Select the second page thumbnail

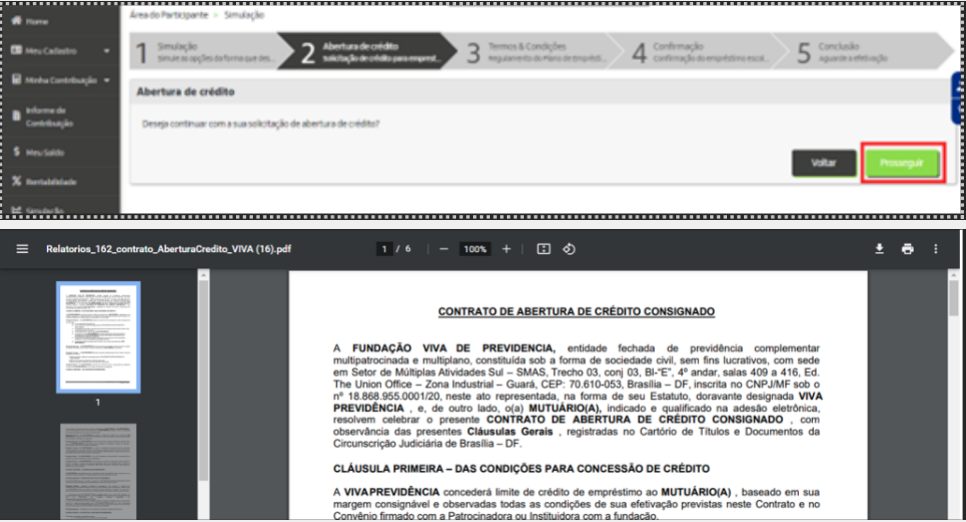(99, 471)
